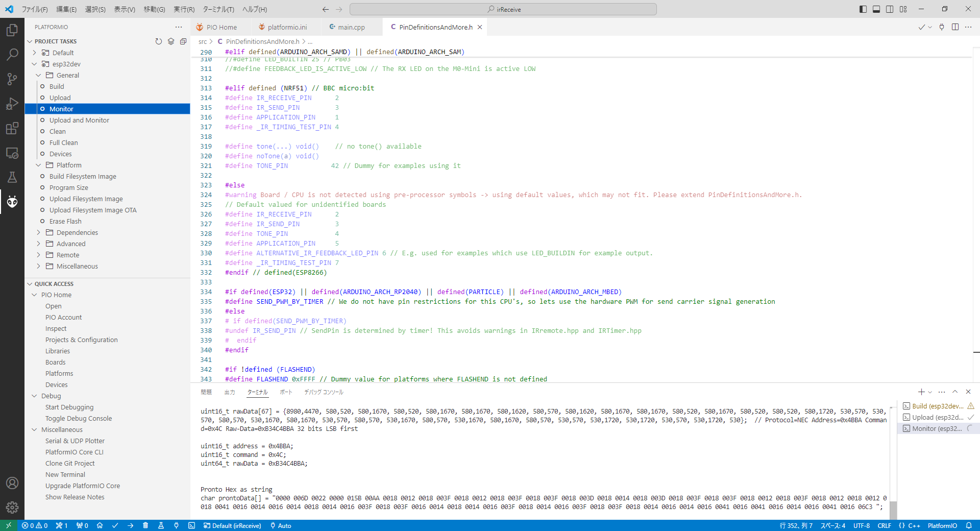Toggle the secondary side bar layout button
The width and height of the screenshot is (980, 531).
(x=890, y=9)
